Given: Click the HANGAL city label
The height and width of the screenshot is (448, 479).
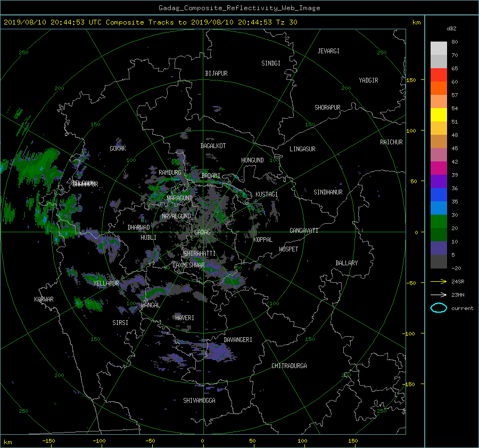Looking at the screenshot, I should pos(150,305).
